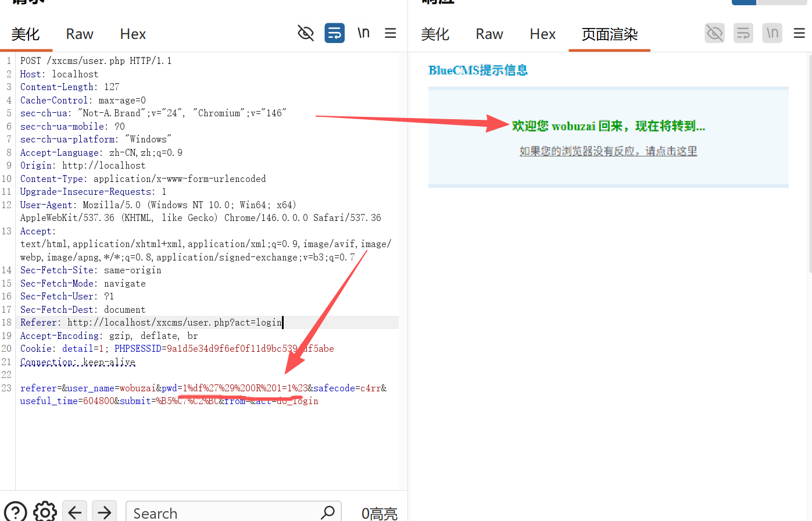Screen dimensions: 812x521
Task: Click the Sec-Fetch-Mode: navigate header
Action: click(x=83, y=284)
